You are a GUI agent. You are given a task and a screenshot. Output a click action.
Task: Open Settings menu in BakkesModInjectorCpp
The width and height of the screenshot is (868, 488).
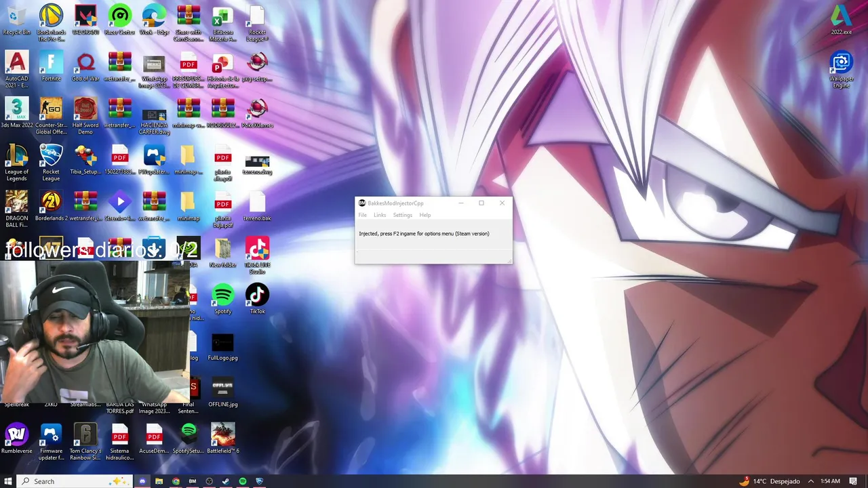click(x=403, y=215)
